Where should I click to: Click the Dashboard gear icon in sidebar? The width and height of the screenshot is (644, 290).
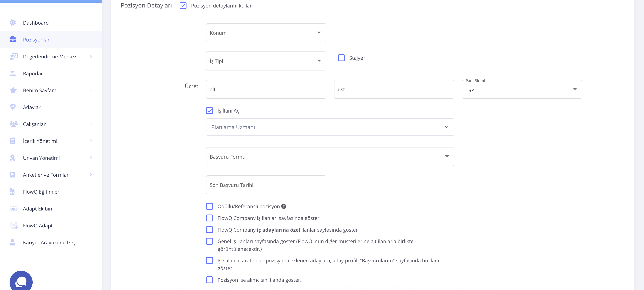(13, 23)
